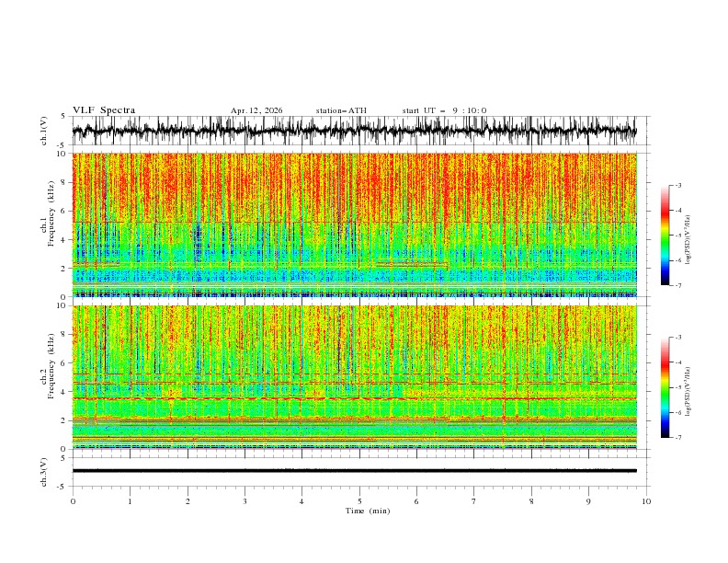Viewport: 728px width, 563px height.
Task: Click time axis tick label "5"
Action: click(x=359, y=501)
